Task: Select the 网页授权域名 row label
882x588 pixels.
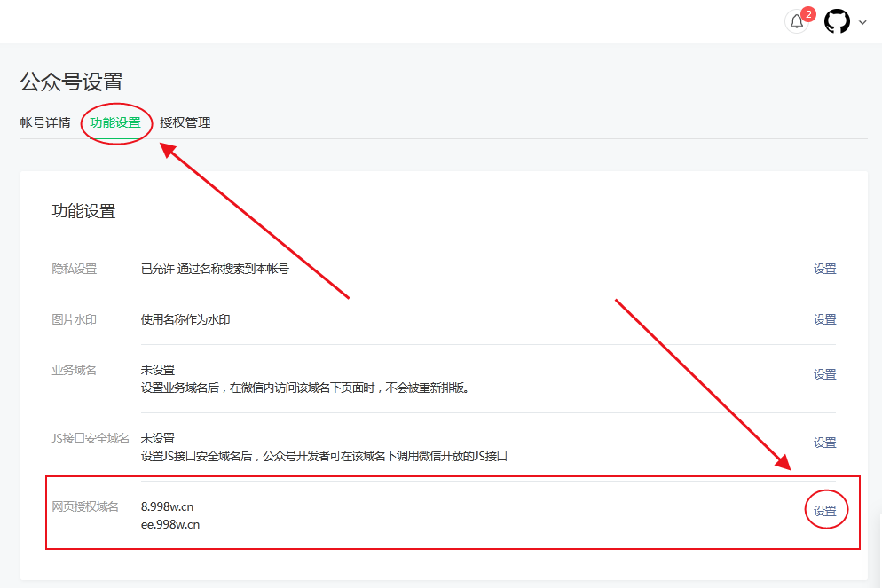Action: 85,506
